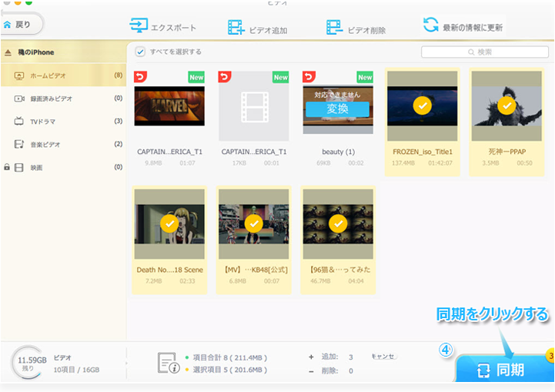Click the 01:42:07 duration under FROZEN
Viewport: 555px width, 392px height.
click(x=440, y=163)
